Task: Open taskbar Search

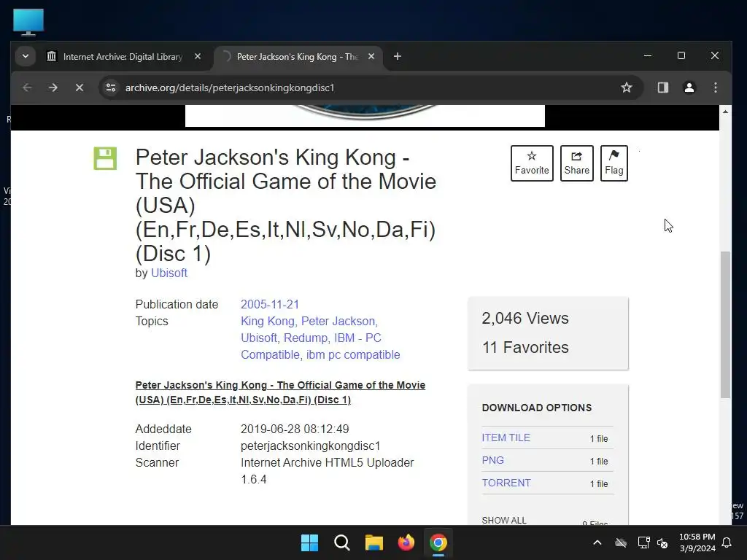Action: 342,542
